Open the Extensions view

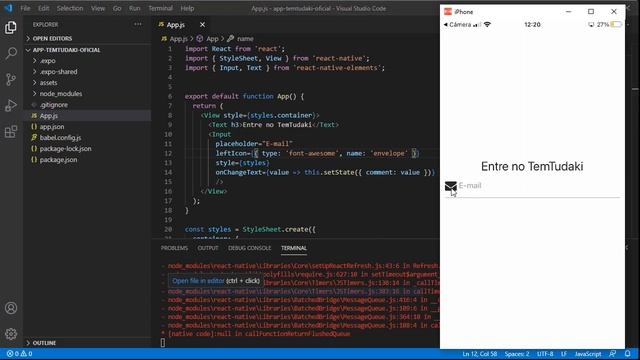(x=11, y=131)
